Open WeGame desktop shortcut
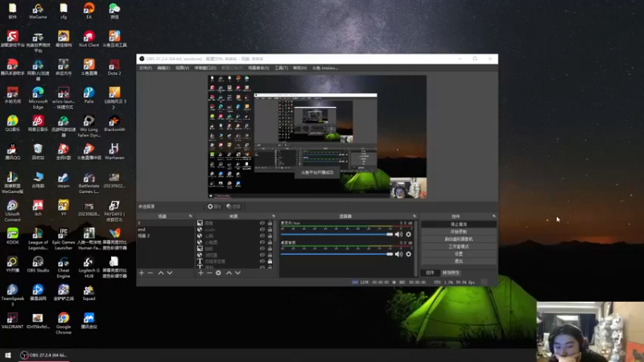 tap(38, 11)
